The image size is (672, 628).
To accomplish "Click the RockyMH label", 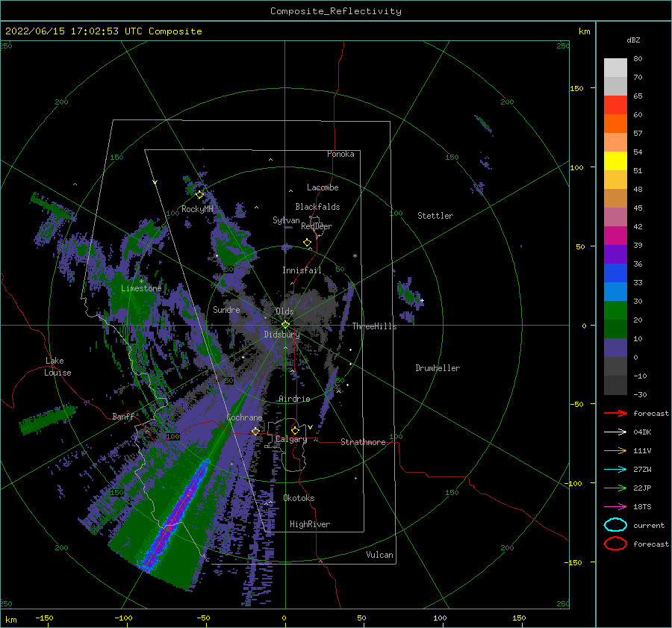I will pos(197,209).
